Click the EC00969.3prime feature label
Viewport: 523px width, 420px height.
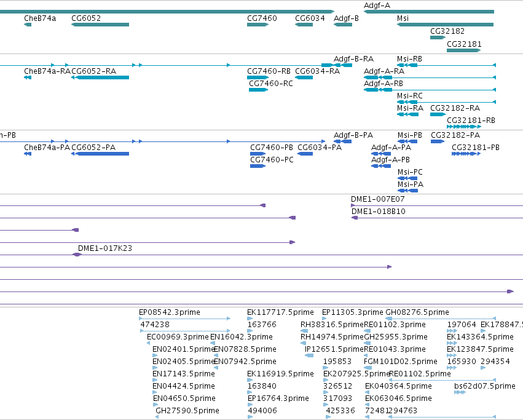pos(178,337)
